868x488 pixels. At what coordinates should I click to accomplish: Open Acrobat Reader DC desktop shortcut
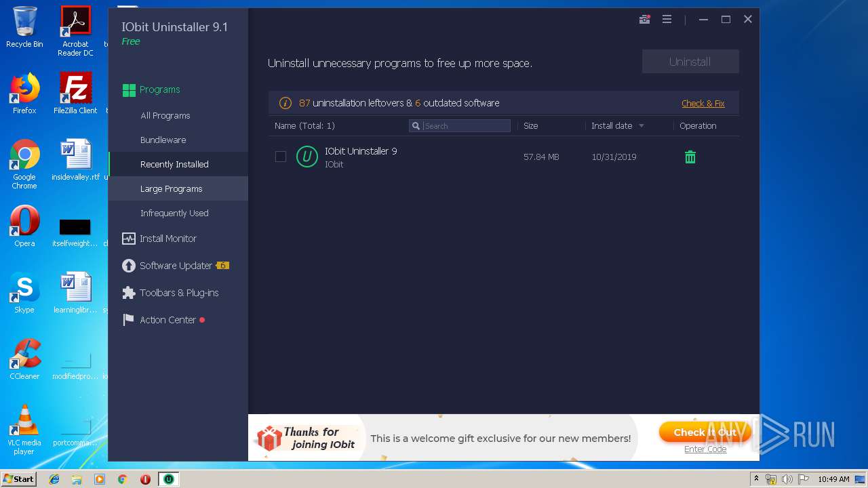pyautogui.click(x=75, y=31)
